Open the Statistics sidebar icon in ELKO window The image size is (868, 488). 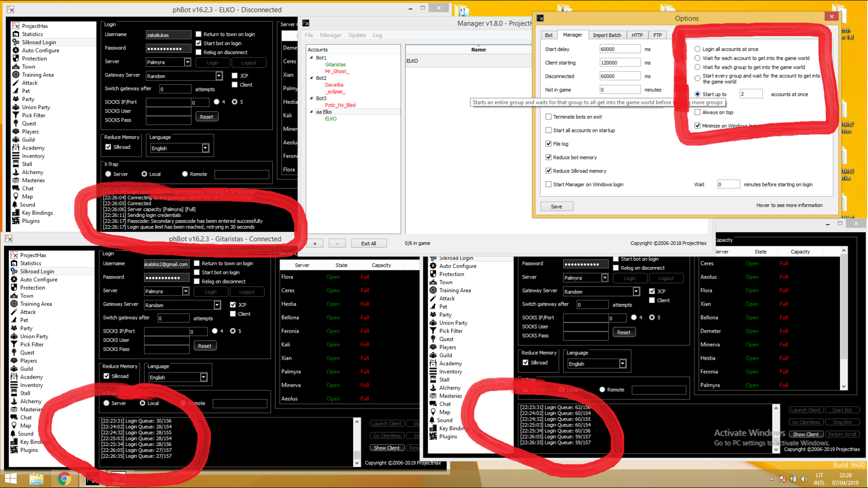click(16, 34)
